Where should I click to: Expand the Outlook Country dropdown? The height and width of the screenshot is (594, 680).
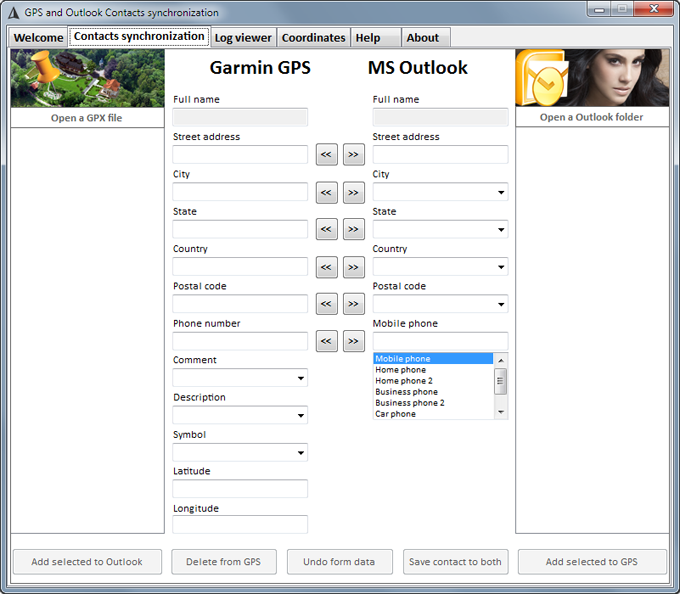(x=501, y=267)
